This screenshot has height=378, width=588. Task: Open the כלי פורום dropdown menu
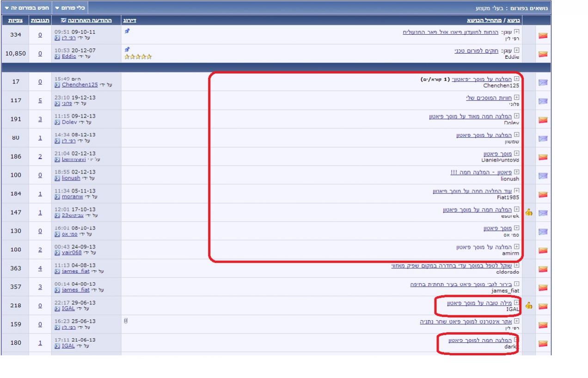point(69,8)
